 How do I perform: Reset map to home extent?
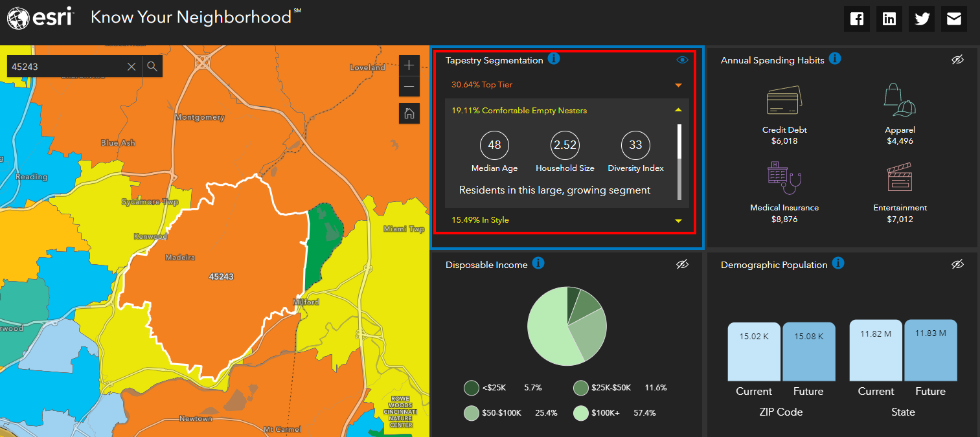[409, 113]
